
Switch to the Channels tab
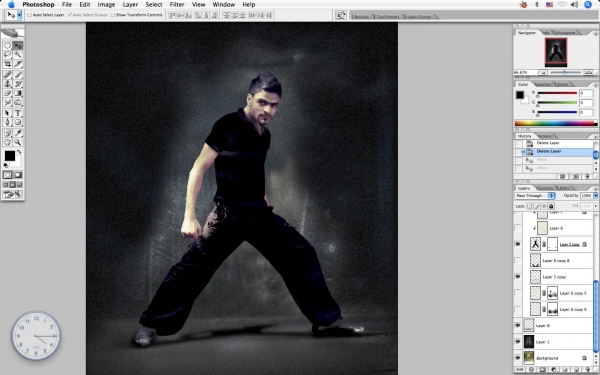(545, 188)
